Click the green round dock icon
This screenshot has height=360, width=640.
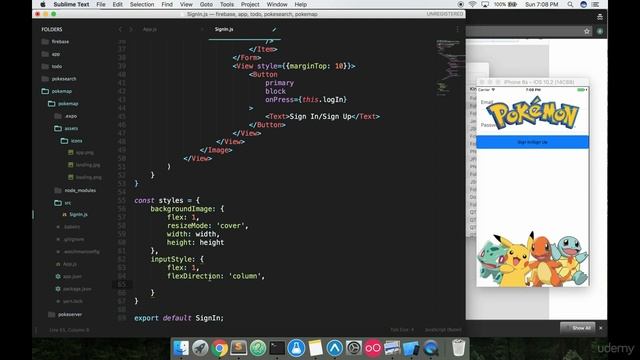[x=258, y=348]
